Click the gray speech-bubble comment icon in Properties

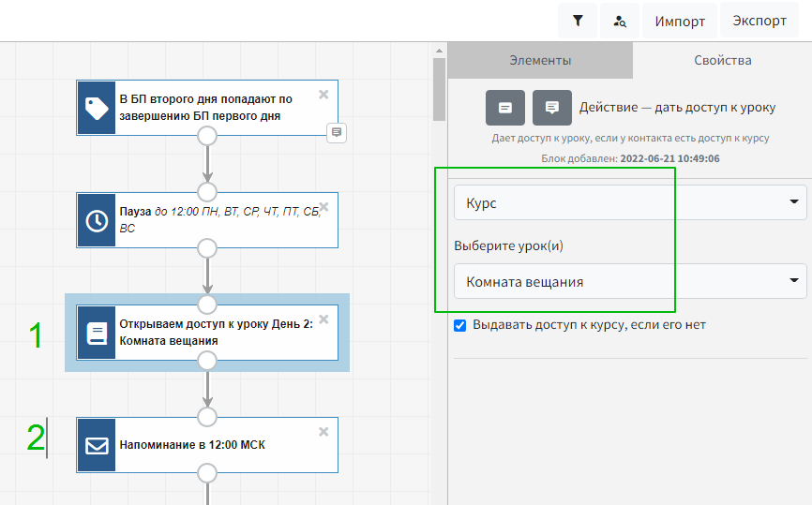coord(552,108)
